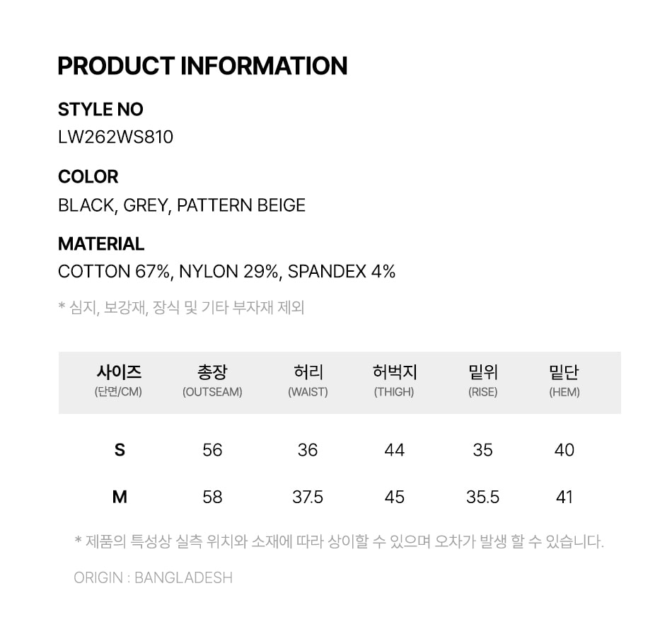Click the M waist value 37.5
This screenshot has height=639, width=672.
[x=308, y=497]
